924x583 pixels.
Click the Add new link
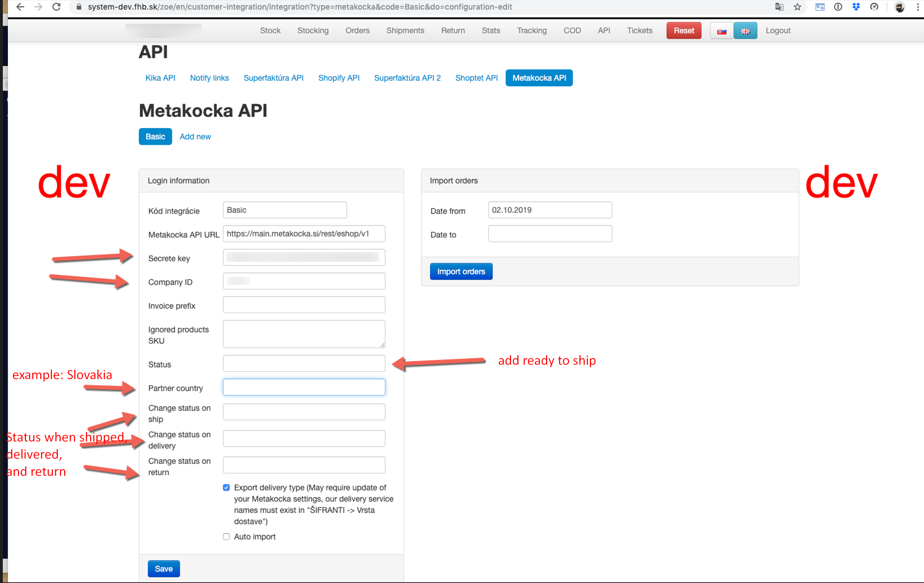coord(195,137)
